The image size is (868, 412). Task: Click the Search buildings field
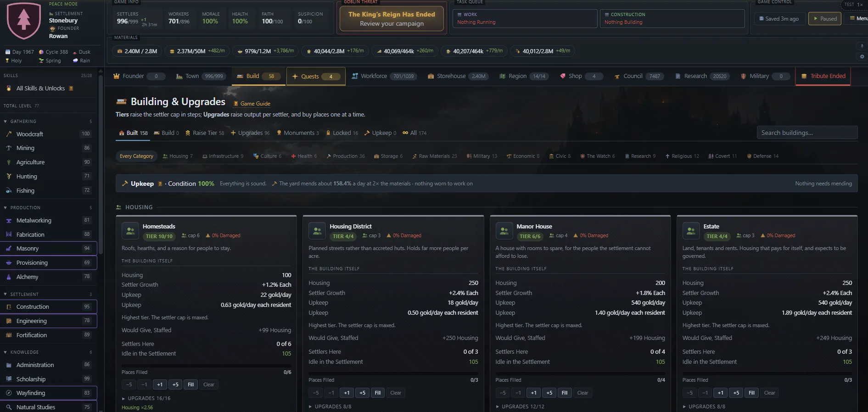807,133
